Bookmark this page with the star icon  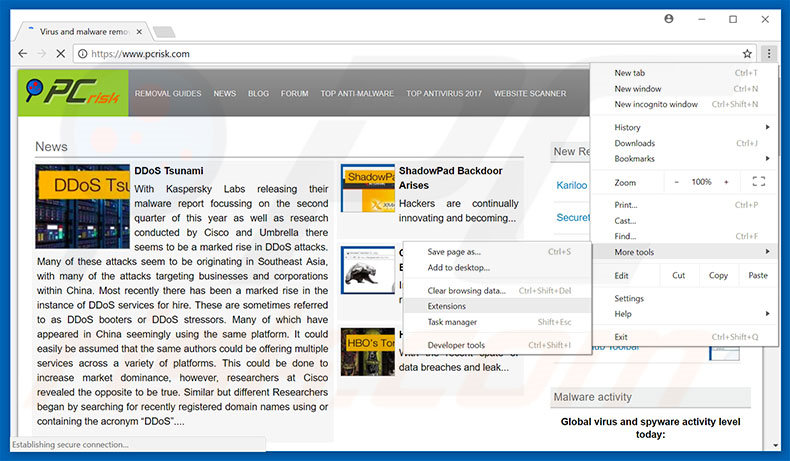(747, 53)
